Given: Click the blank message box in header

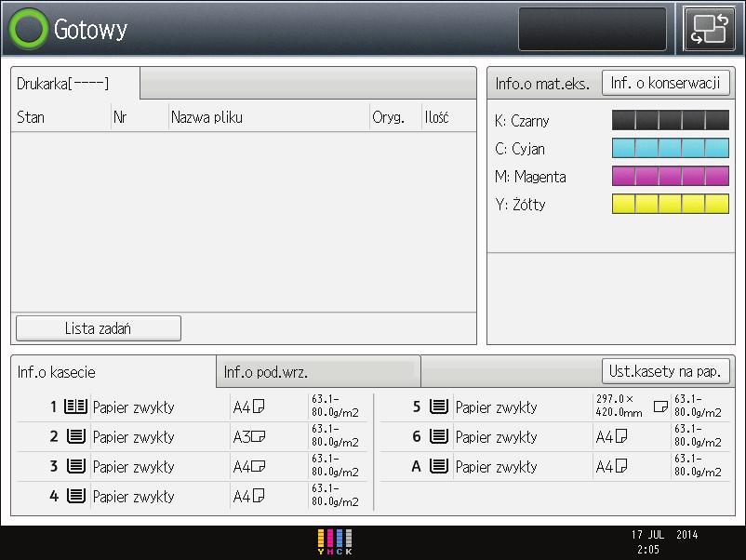Looking at the screenshot, I should coord(593,29).
